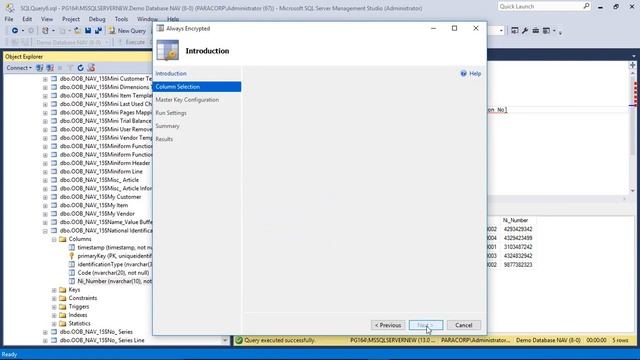Collapse the Columns folder node
Screen dimensions: 640x360
pos(54,239)
